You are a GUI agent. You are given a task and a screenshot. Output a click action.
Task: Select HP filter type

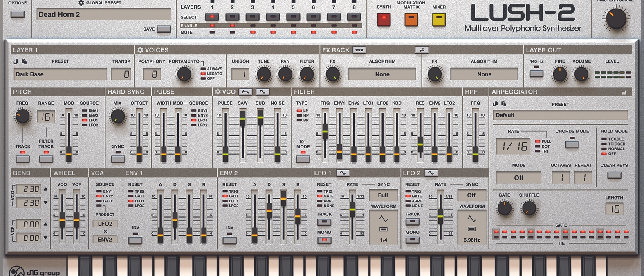pos(303,116)
